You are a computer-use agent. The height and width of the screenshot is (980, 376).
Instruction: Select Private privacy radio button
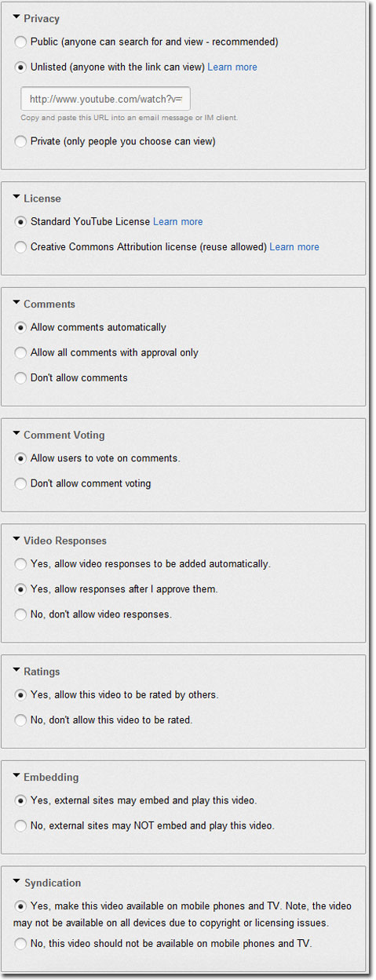click(21, 142)
